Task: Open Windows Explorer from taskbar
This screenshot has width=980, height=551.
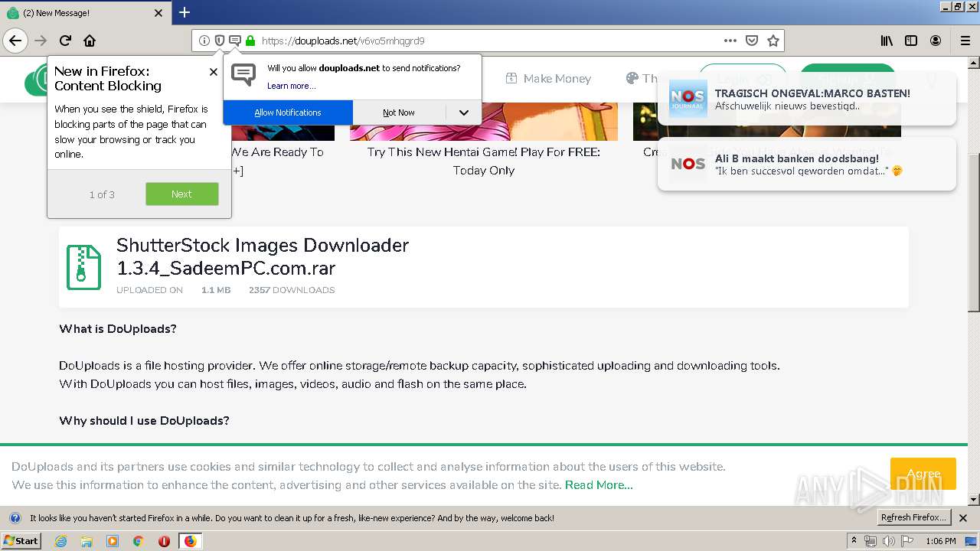Action: point(87,541)
